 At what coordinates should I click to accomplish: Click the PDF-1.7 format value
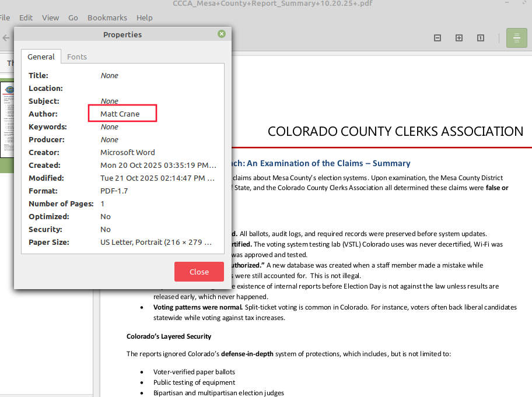[x=114, y=191]
